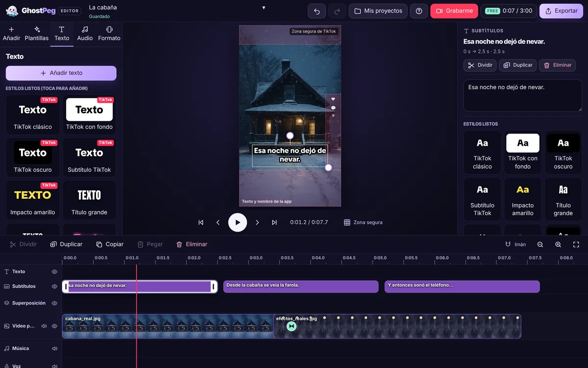The height and width of the screenshot is (368, 588).
Task: Click Copiar in the timeline toolbar
Action: pos(110,244)
